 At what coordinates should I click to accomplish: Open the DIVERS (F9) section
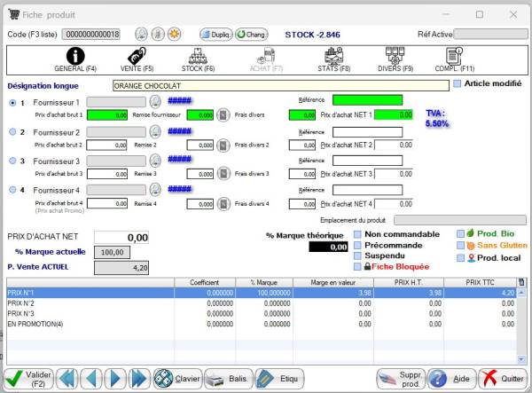coord(395,60)
